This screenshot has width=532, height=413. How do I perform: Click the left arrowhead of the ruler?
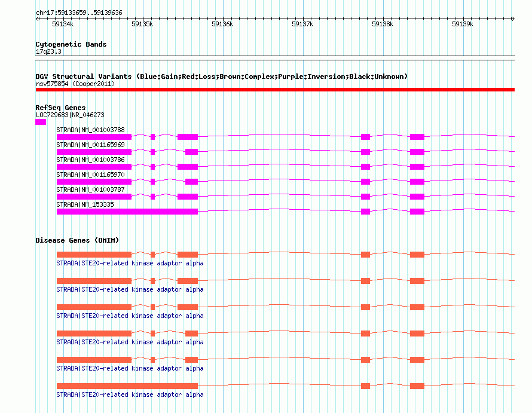37,19
